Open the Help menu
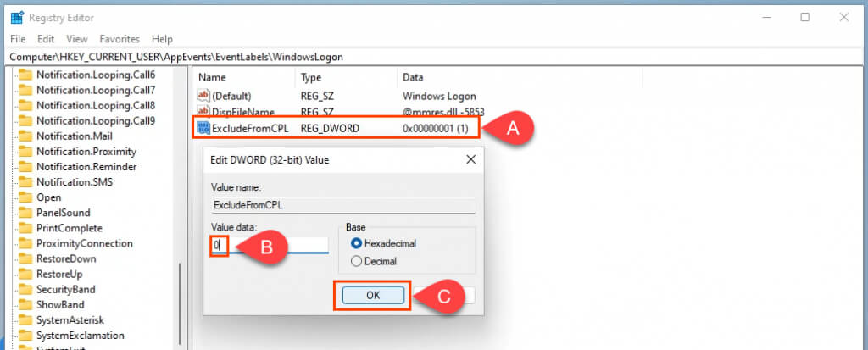 click(x=162, y=39)
